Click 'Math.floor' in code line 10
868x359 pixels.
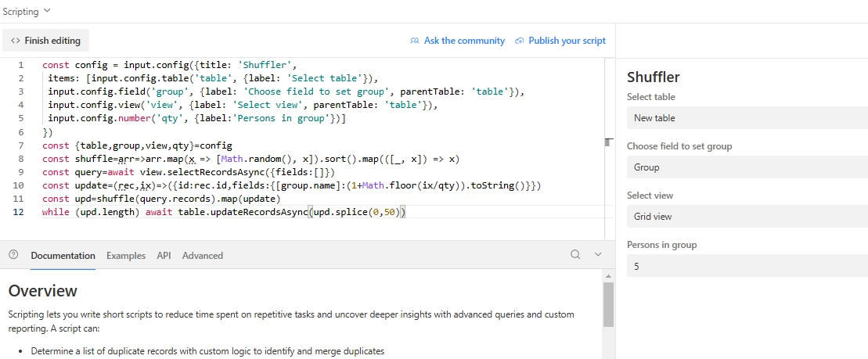(x=390, y=185)
